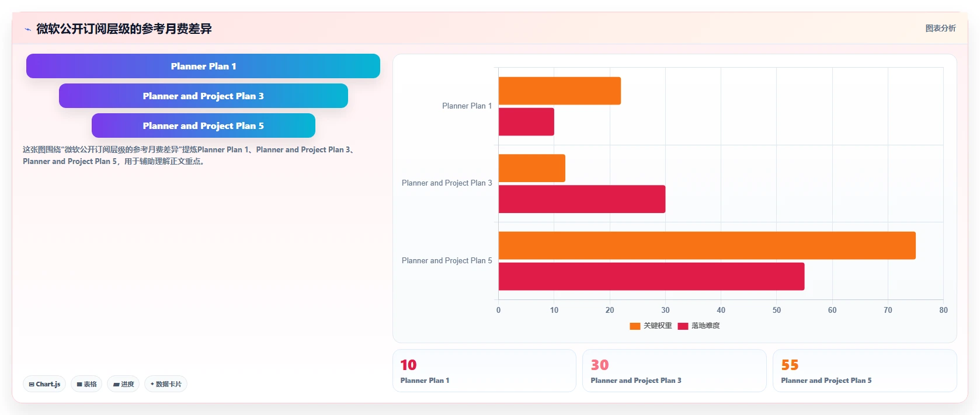The width and height of the screenshot is (980, 415).
Task: Click the red bar for Planner and Project Plan 3
Action: pyautogui.click(x=582, y=199)
